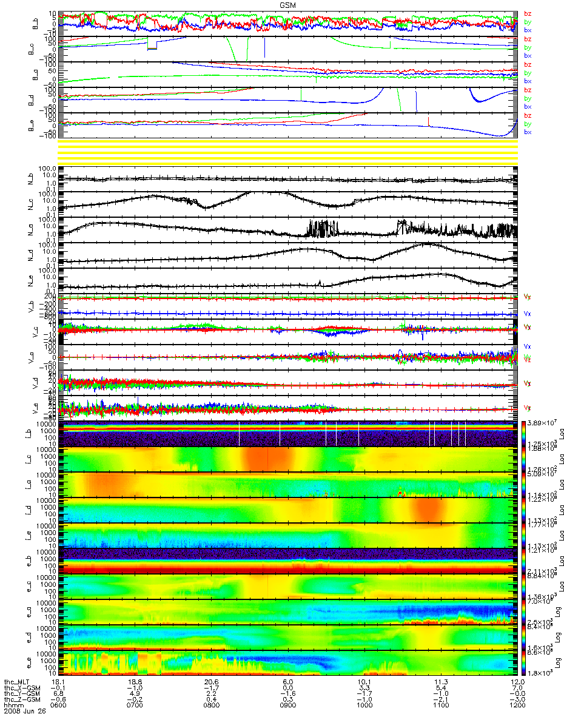Click the N_e density axis label
This screenshot has height=728, width=564.
[x=30, y=280]
